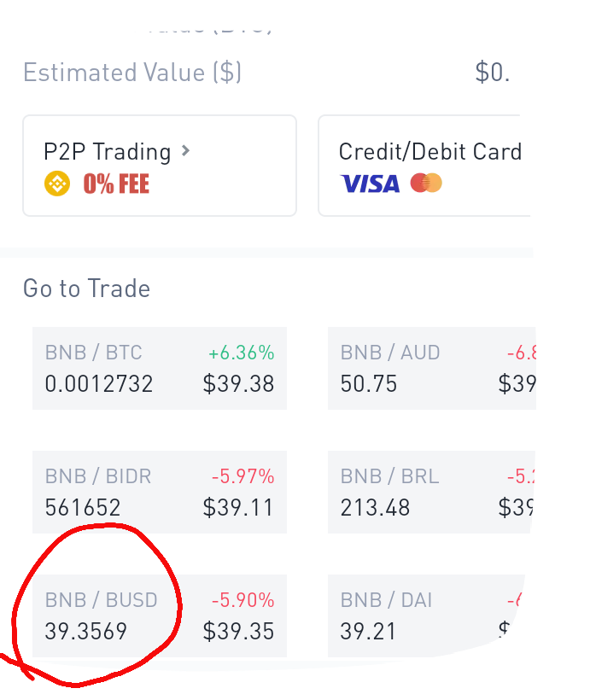Open the BNB / BUSD trading pair
This screenshot has height=700, width=596.
click(x=160, y=615)
